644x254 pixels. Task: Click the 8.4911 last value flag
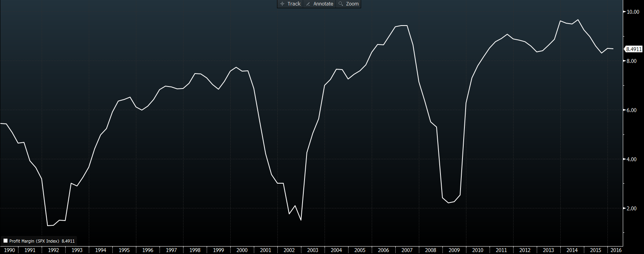pos(633,49)
